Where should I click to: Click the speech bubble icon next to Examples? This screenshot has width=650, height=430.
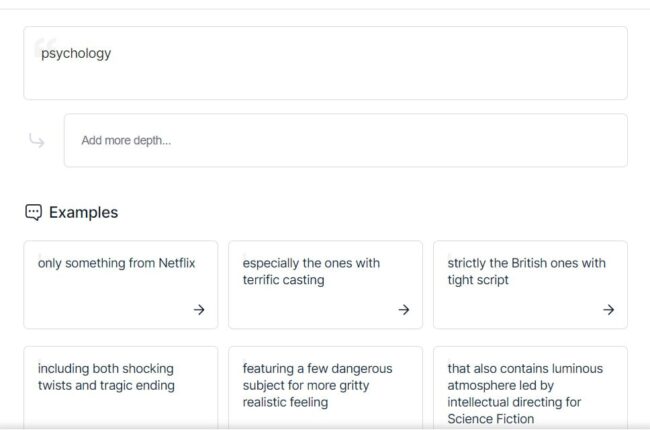(x=34, y=212)
